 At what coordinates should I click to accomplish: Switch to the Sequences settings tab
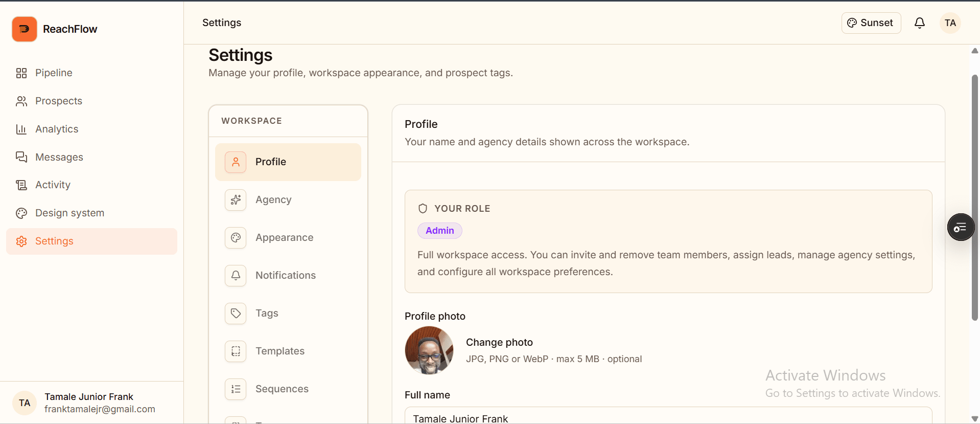(x=288, y=389)
